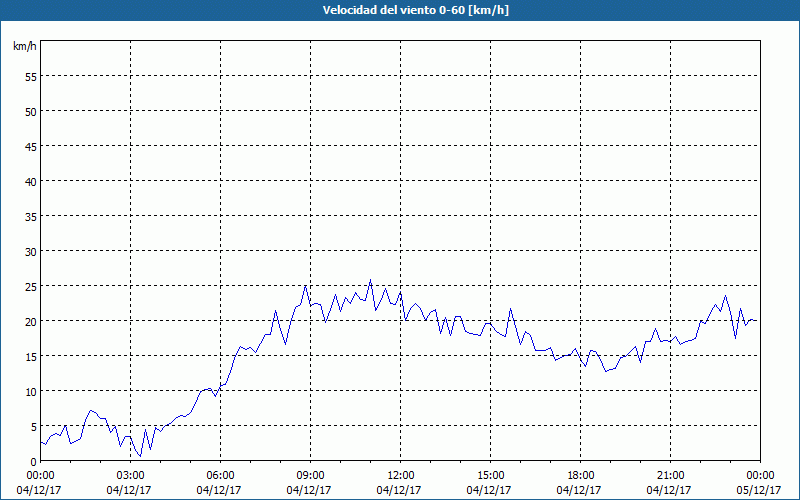Click the 06:00 time label on x-axis

pyautogui.click(x=220, y=476)
